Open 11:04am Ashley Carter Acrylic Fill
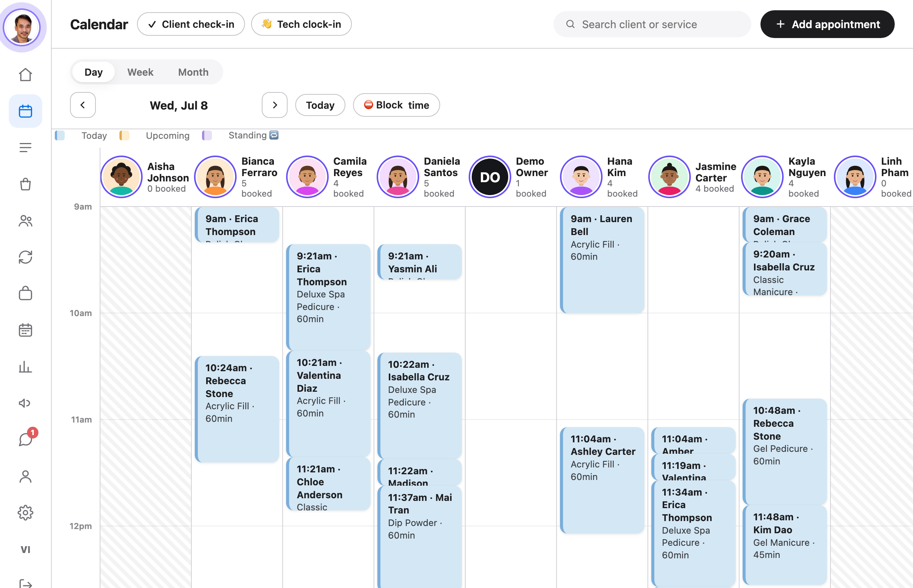 click(x=602, y=480)
